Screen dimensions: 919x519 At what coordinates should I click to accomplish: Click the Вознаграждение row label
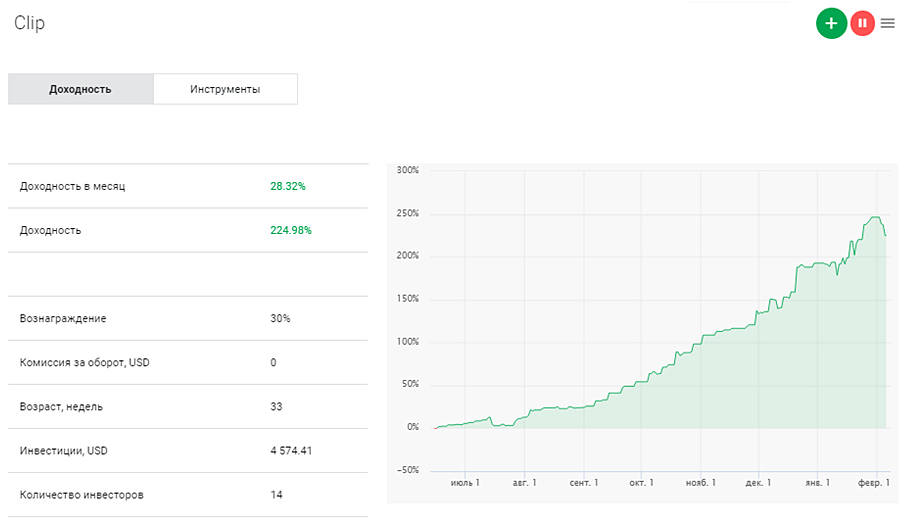(x=63, y=318)
